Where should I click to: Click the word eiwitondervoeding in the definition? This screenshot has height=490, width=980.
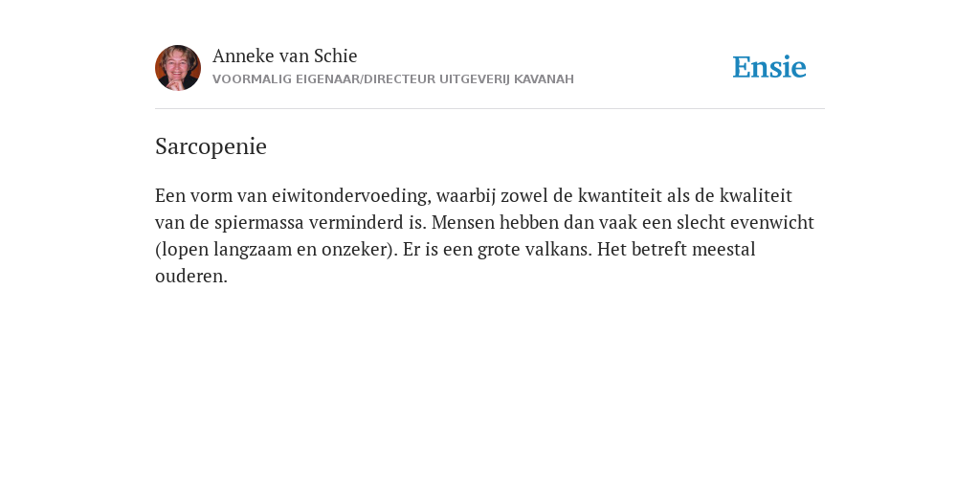[351, 196]
